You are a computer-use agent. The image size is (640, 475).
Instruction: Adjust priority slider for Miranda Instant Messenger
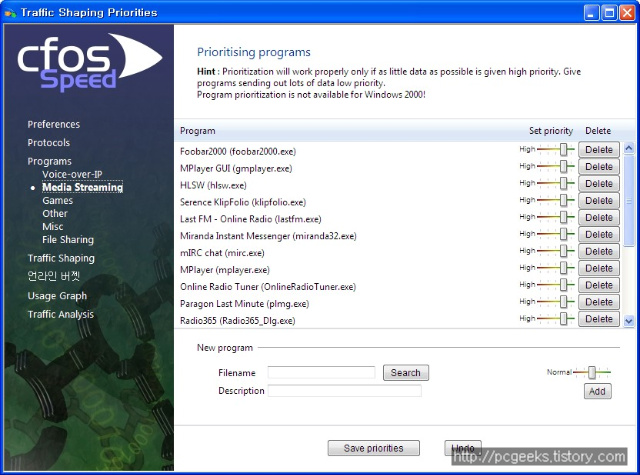(x=563, y=234)
